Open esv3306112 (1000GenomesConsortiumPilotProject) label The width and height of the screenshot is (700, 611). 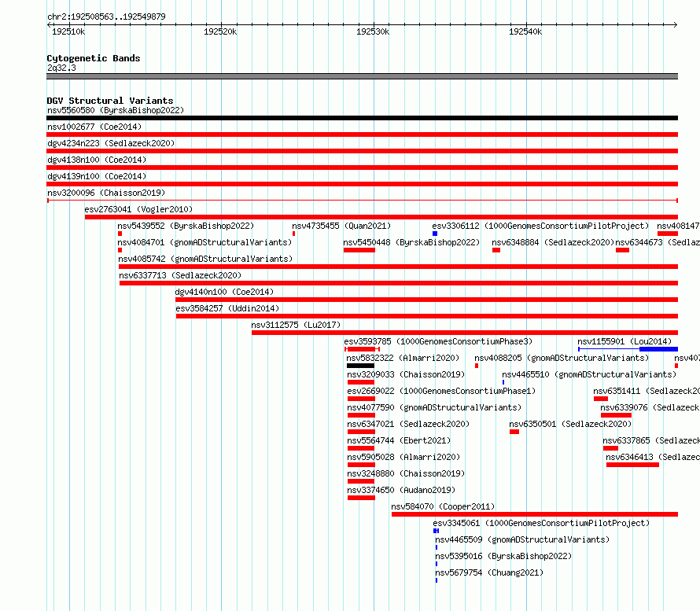click(x=540, y=226)
